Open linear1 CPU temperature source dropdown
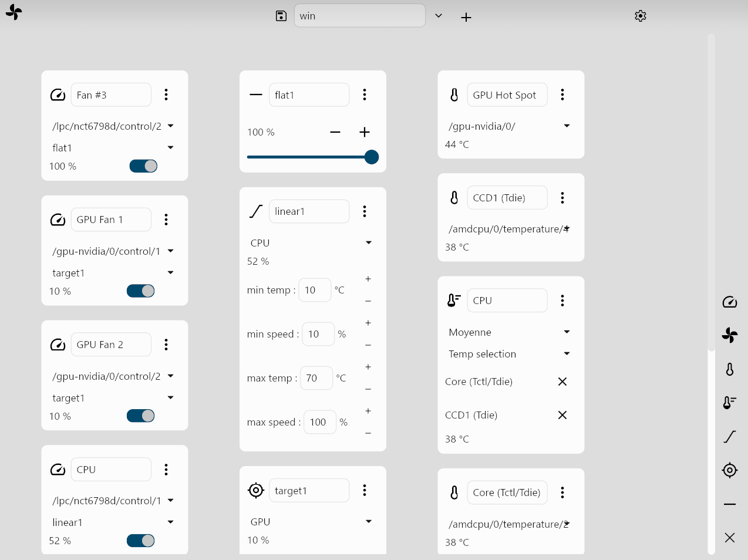 point(369,243)
